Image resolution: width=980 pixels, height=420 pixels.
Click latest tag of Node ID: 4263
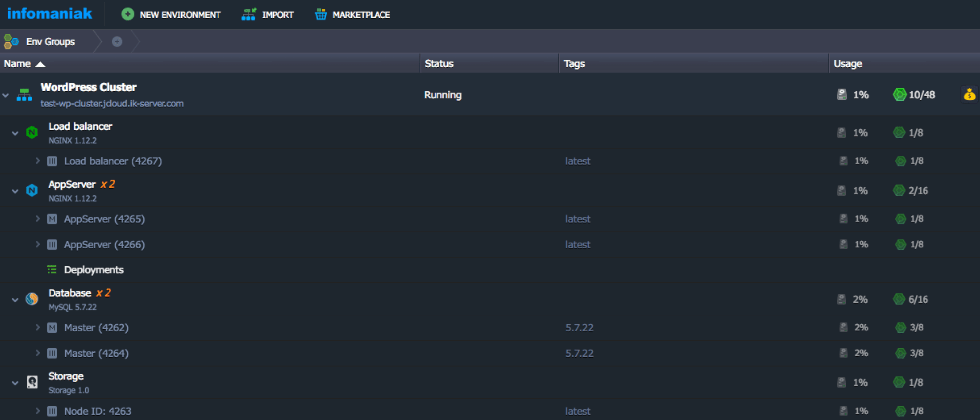[578, 411]
